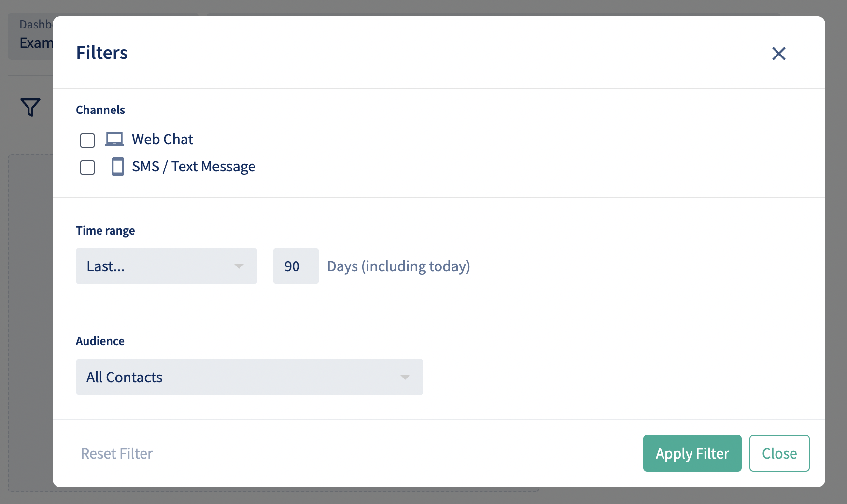Enable the Web Chat checkbox
Image resolution: width=847 pixels, height=504 pixels.
coord(87,140)
